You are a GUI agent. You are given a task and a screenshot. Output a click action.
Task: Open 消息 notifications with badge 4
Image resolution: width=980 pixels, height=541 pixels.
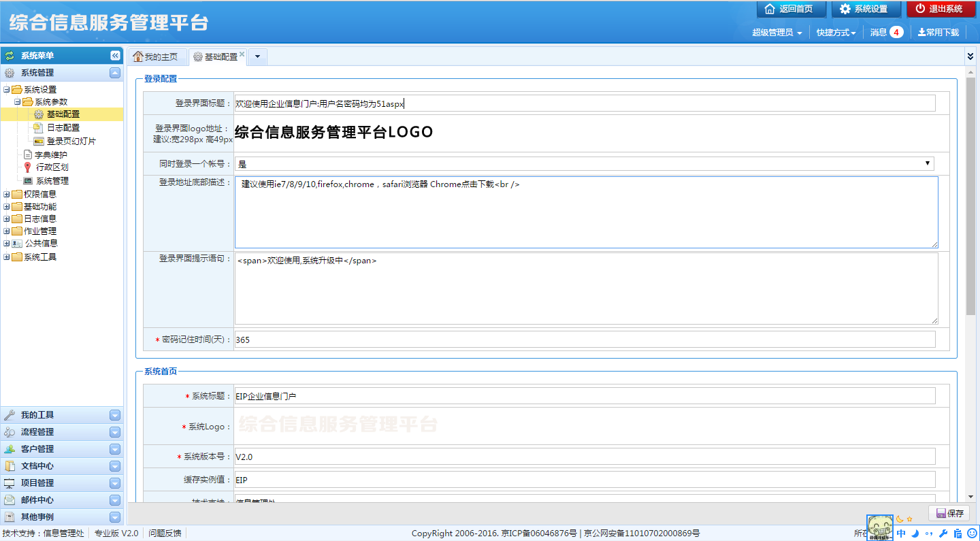[x=886, y=32]
